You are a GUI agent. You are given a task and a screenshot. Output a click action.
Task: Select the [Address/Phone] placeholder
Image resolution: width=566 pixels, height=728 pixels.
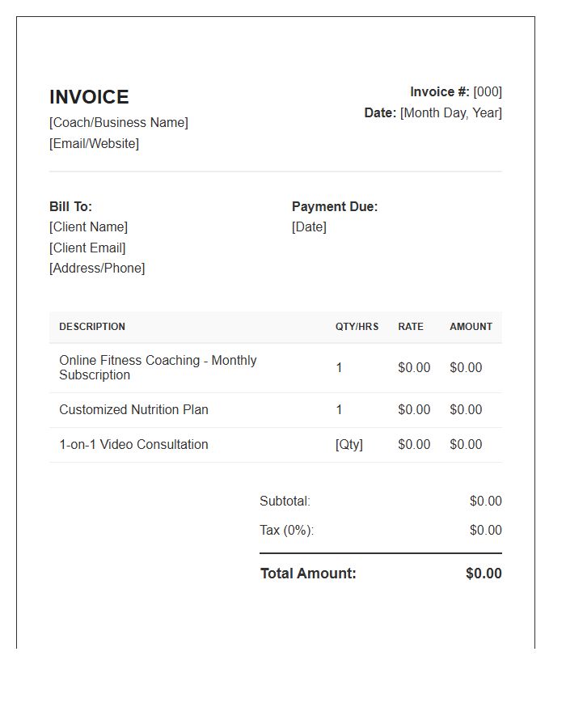tap(97, 269)
